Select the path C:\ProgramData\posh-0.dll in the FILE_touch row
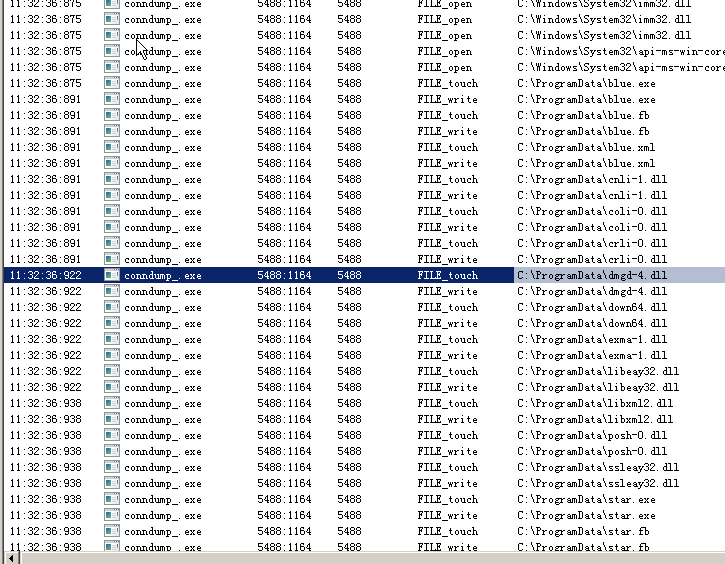The width and height of the screenshot is (725, 564). (592, 435)
